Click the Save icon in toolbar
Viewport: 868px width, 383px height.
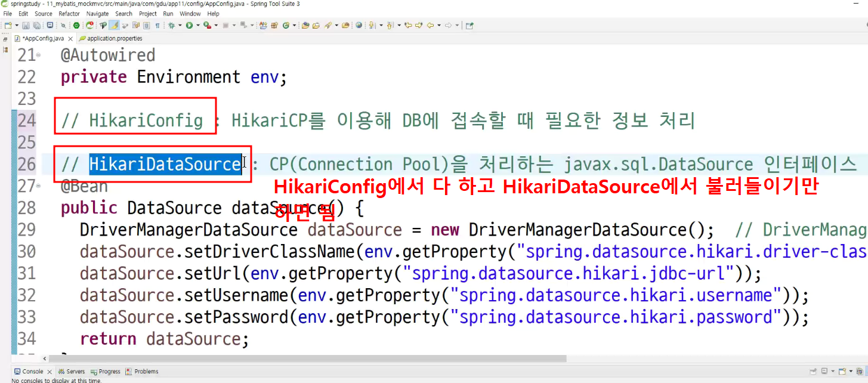click(x=26, y=26)
